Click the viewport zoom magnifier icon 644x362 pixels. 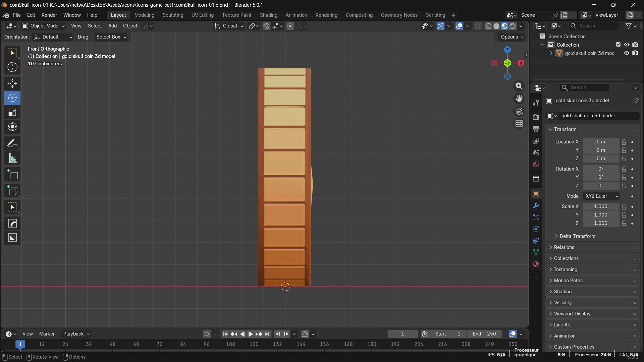[x=519, y=86]
